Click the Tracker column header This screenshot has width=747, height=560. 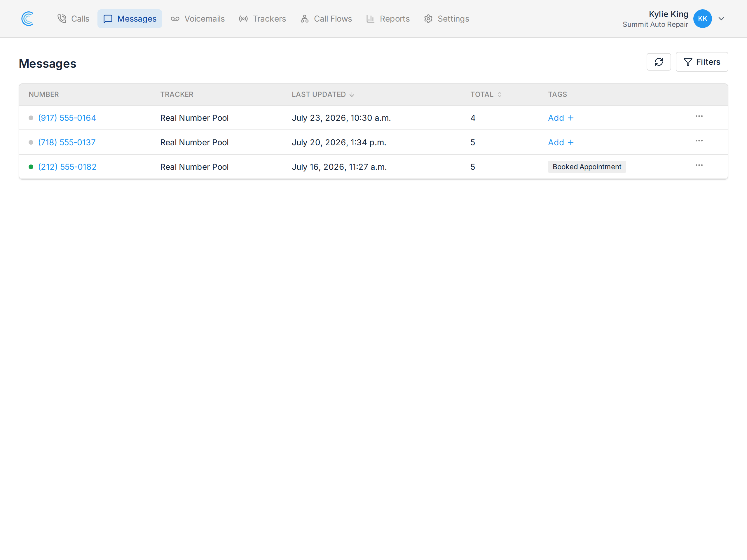177,94
